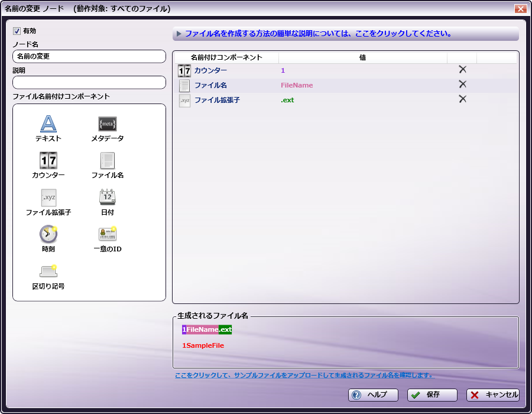Image resolution: width=532 pixels, height=414 pixels.
Task: Add the 時刻 (time) clock component
Action: pos(48,234)
